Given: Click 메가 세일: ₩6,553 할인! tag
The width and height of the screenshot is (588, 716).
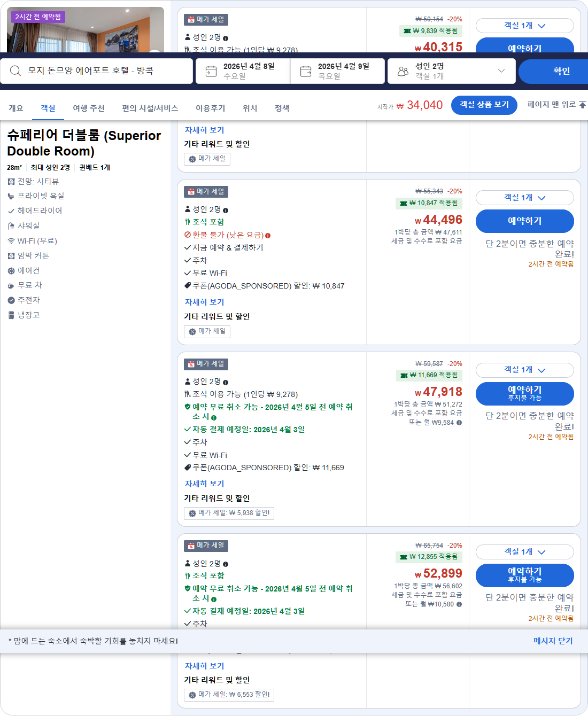Looking at the screenshot, I should 229,695.
